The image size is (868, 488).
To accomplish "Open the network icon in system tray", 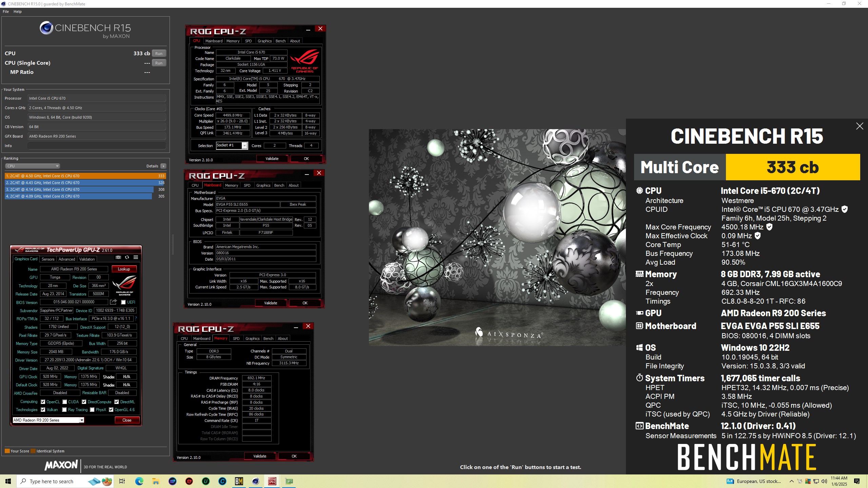I will pos(816,481).
